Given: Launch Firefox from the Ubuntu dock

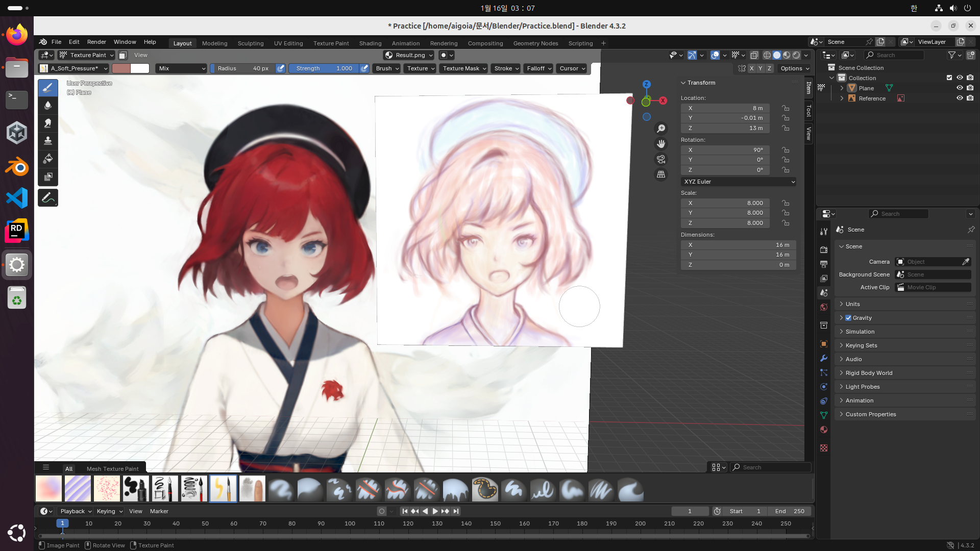Looking at the screenshot, I should (17, 35).
